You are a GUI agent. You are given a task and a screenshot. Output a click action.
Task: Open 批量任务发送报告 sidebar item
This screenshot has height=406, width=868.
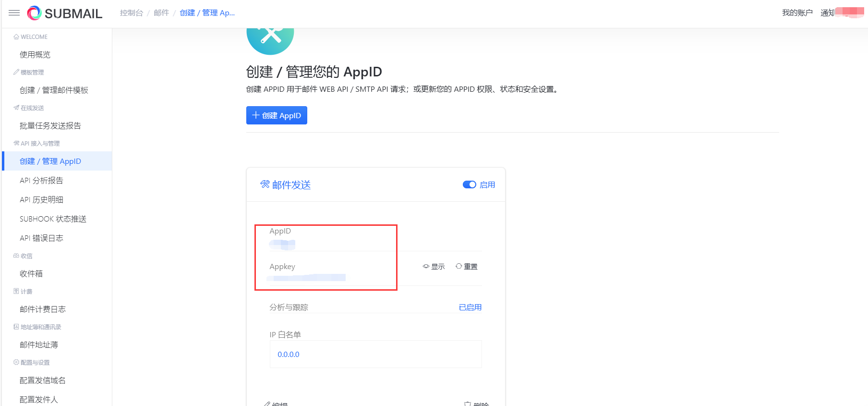pos(50,126)
